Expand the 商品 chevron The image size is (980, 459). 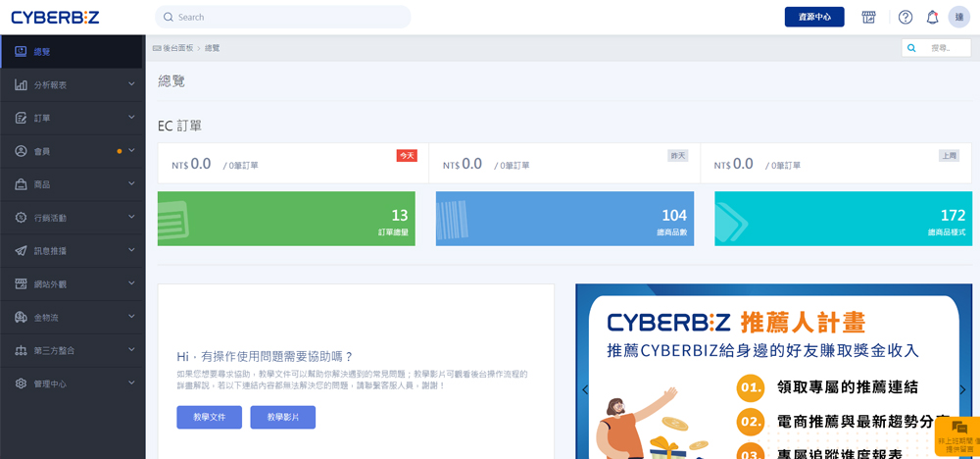[131, 183]
